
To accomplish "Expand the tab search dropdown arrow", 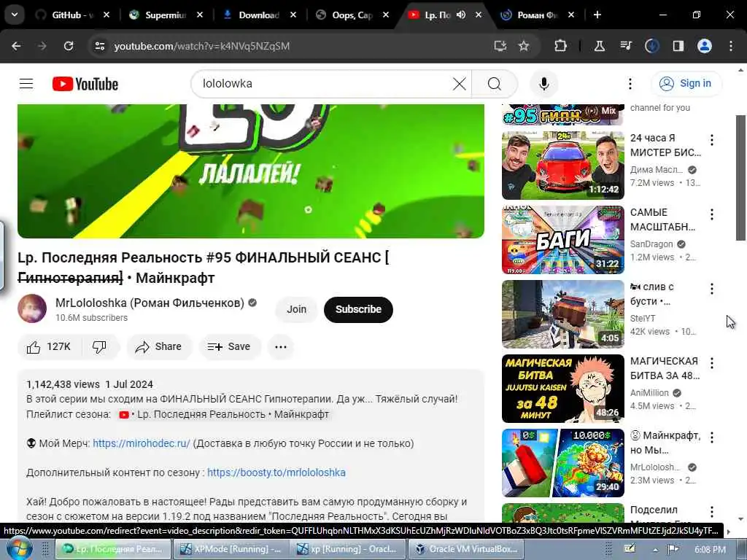I will click(x=15, y=15).
